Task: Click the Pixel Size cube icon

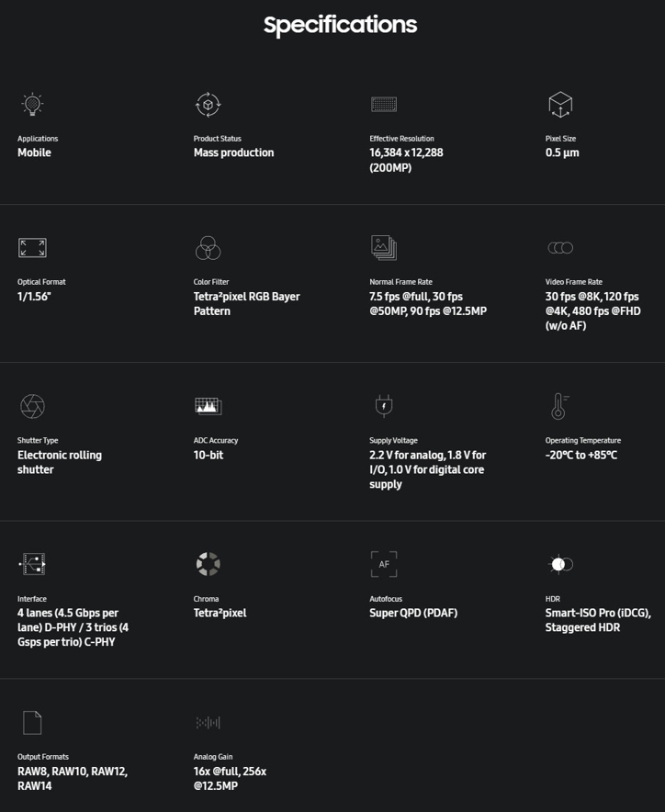Action: pos(560,104)
